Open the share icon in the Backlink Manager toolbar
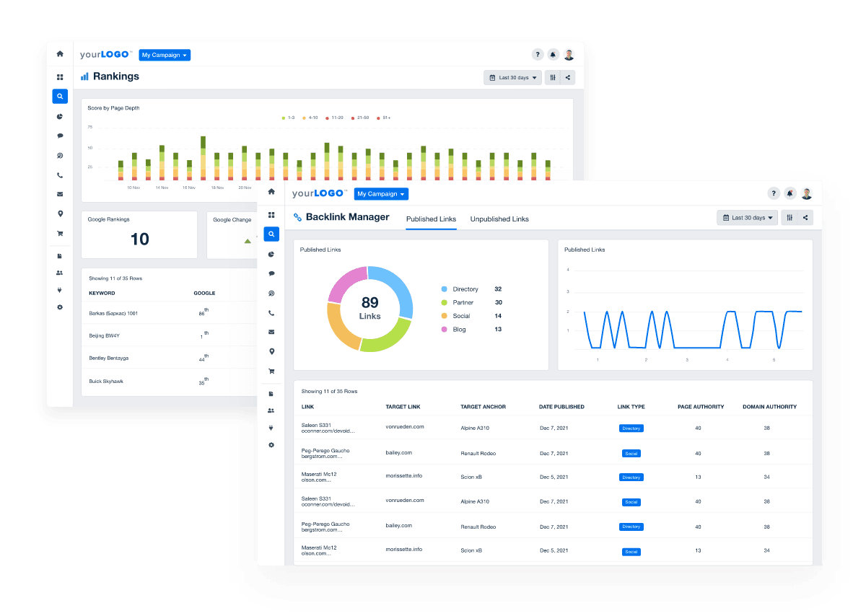 coord(805,217)
